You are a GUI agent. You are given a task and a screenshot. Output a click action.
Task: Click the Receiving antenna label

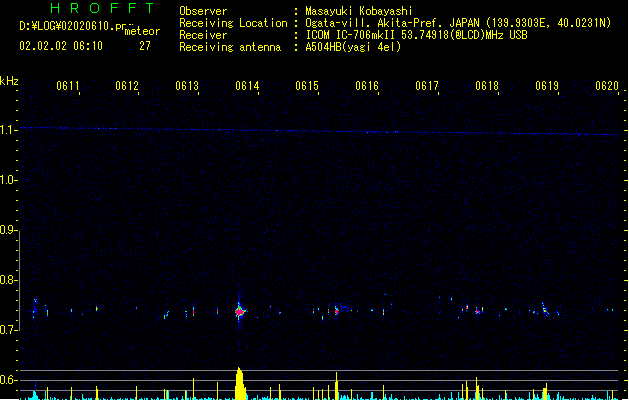[230, 47]
